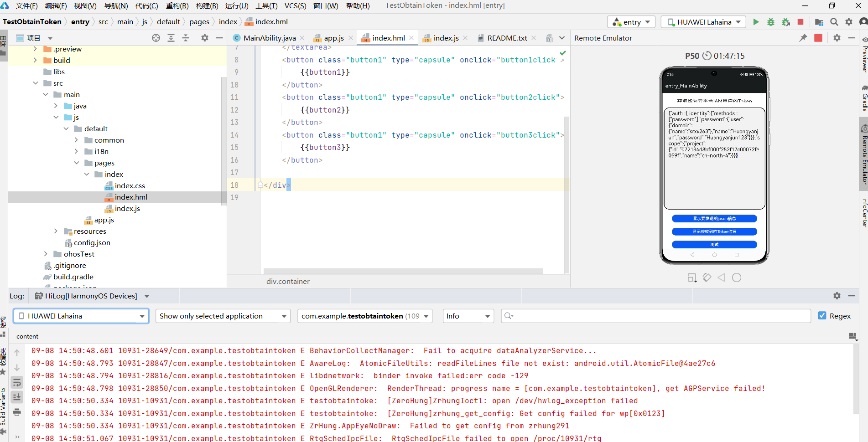
Task: Expand the .preview folder
Action: click(x=35, y=49)
